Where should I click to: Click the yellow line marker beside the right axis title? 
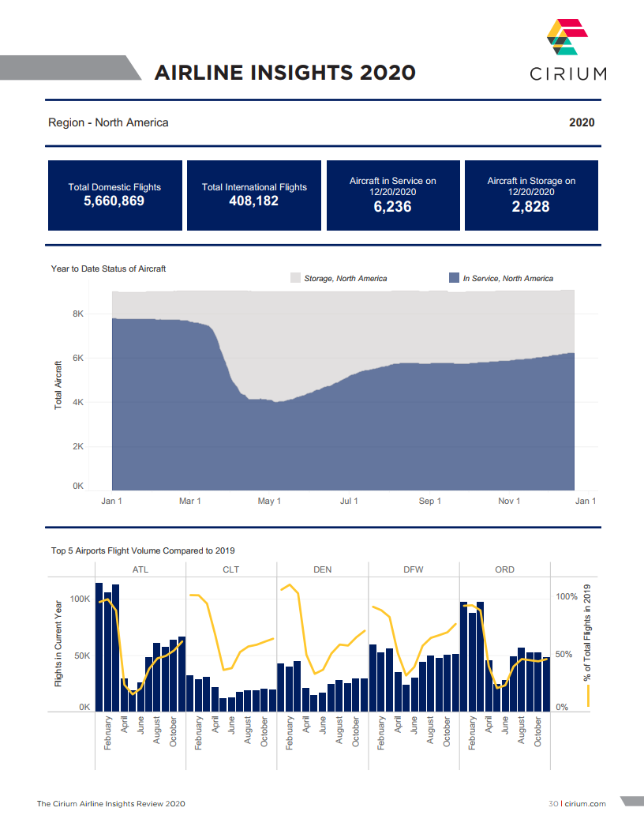(588, 695)
